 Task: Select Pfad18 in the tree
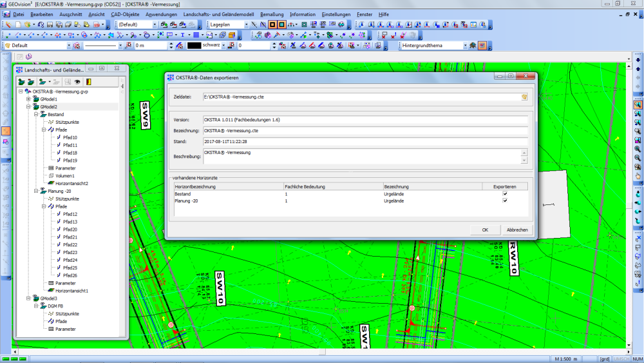(70, 153)
